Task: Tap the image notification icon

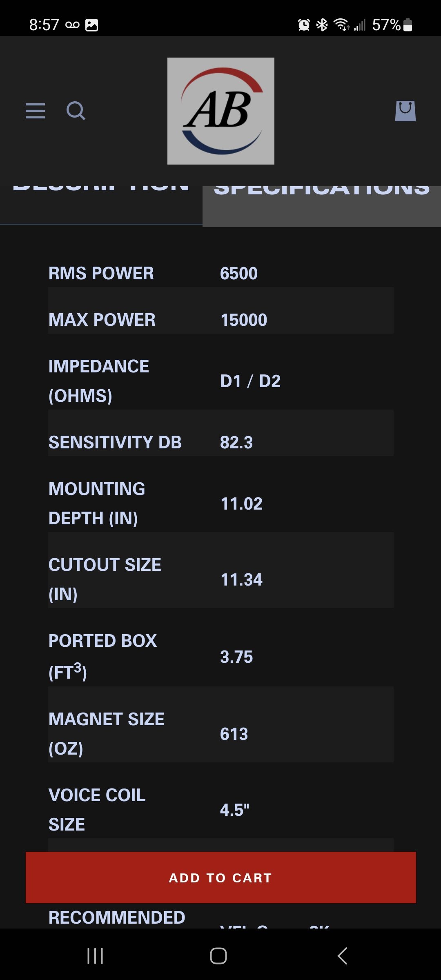Action: (x=91, y=25)
